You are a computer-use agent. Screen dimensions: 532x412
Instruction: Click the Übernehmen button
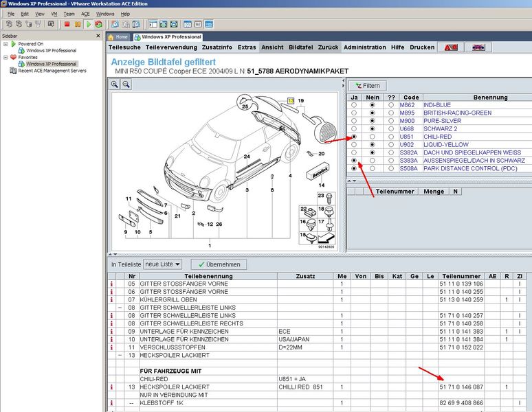tap(219, 264)
